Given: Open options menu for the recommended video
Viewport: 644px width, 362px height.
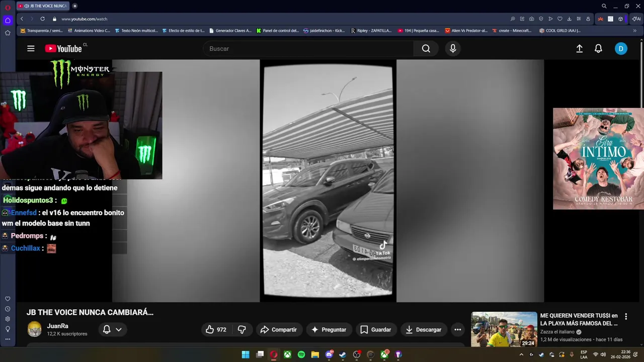Looking at the screenshot, I should click(626, 317).
